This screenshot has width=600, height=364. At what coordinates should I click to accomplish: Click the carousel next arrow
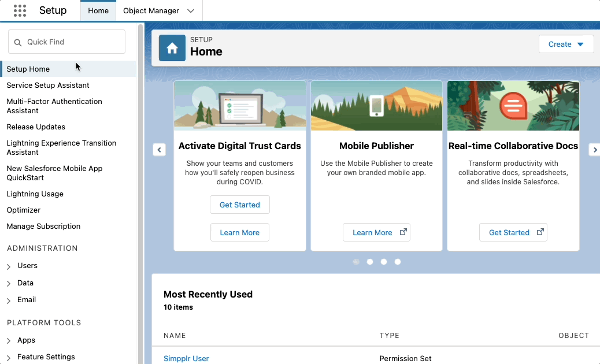tap(595, 150)
